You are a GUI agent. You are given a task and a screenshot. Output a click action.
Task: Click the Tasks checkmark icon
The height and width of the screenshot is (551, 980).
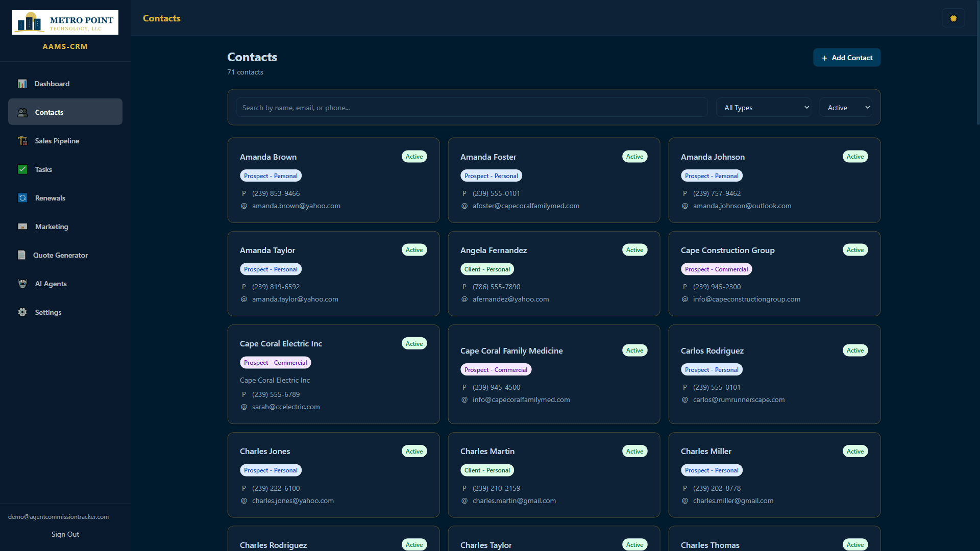[x=22, y=169]
